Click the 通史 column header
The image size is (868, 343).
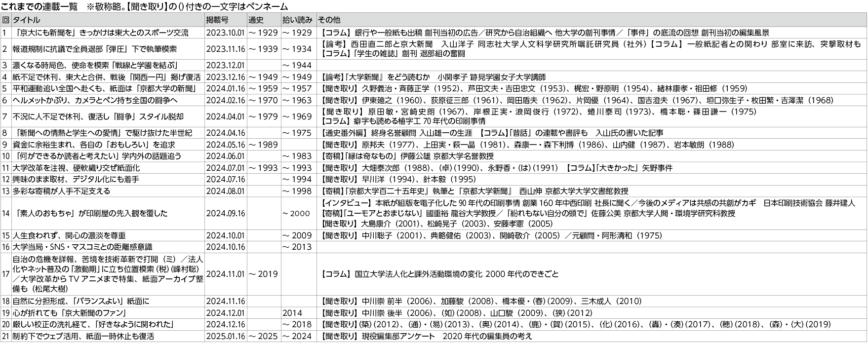[256, 20]
